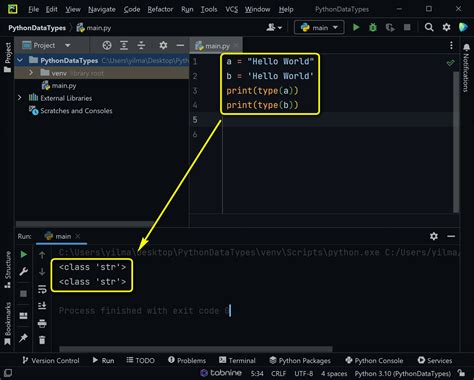Restore layout icon in Run panel
This screenshot has width=474, height=380.
pos(23,315)
